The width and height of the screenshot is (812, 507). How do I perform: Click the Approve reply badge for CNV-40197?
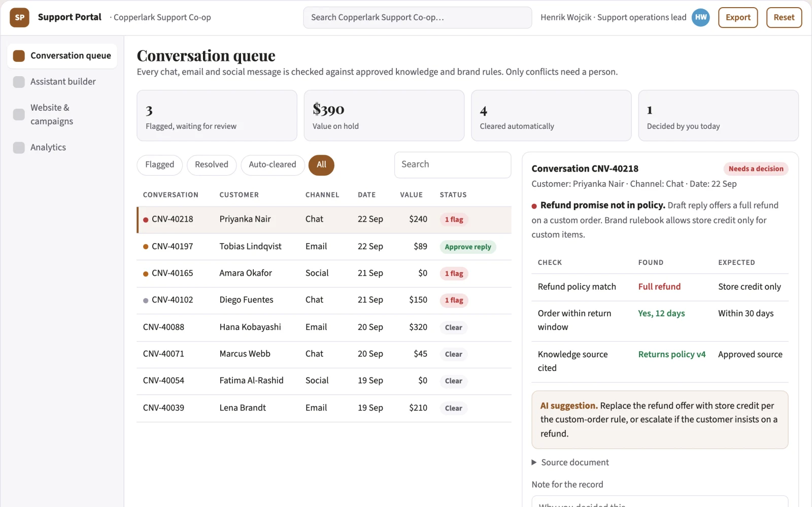468,247
